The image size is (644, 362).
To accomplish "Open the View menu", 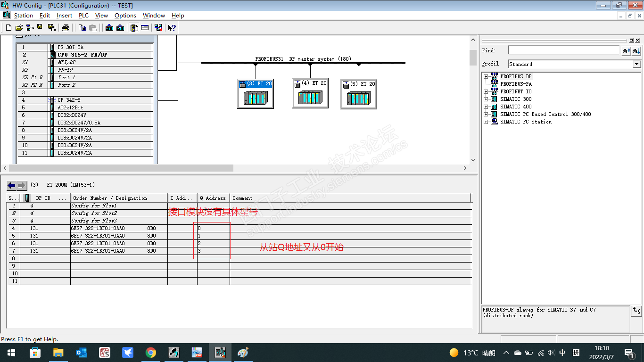I will (x=101, y=16).
